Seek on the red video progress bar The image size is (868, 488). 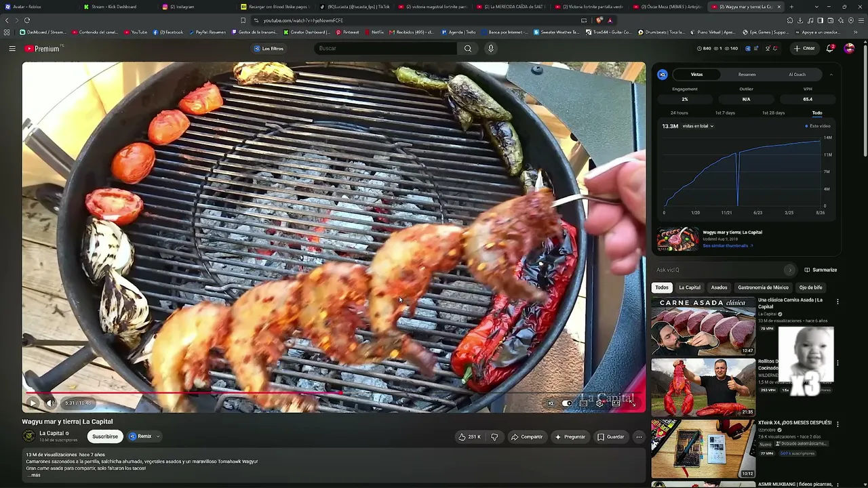[183, 392]
